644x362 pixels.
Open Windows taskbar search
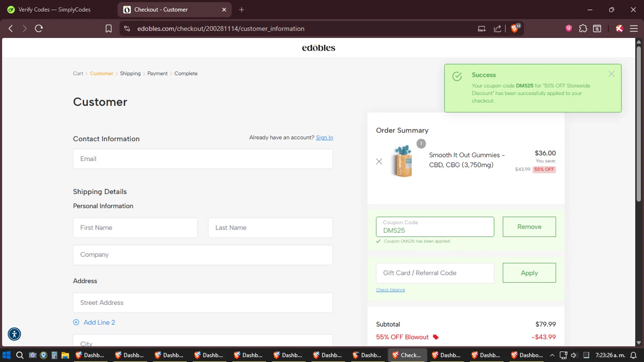point(20,355)
